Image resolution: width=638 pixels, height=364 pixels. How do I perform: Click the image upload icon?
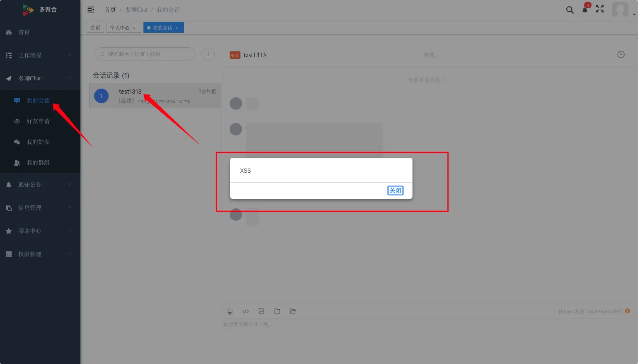261,311
